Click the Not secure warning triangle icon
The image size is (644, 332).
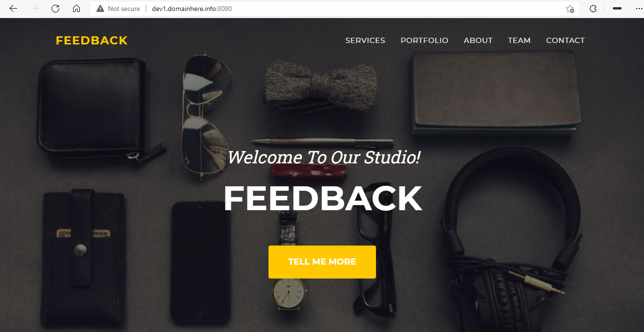[x=100, y=9]
